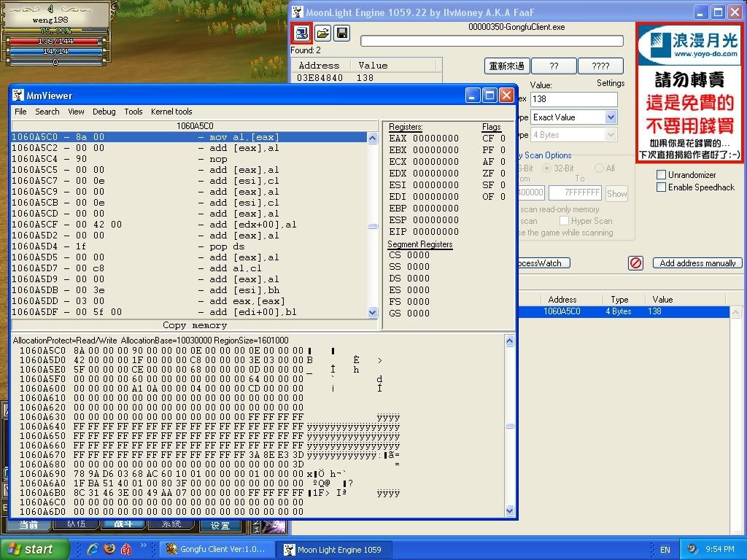Viewport: 747px width, 560px height.
Task: Expand hidden quick launch icons chevron
Action: [x=144, y=545]
